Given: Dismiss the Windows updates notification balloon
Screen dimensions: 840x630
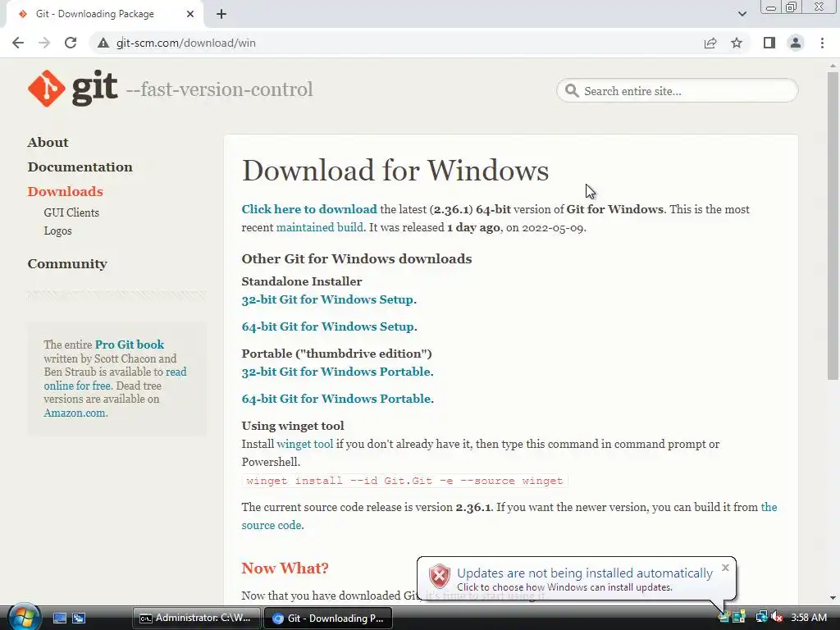Looking at the screenshot, I should (725, 568).
